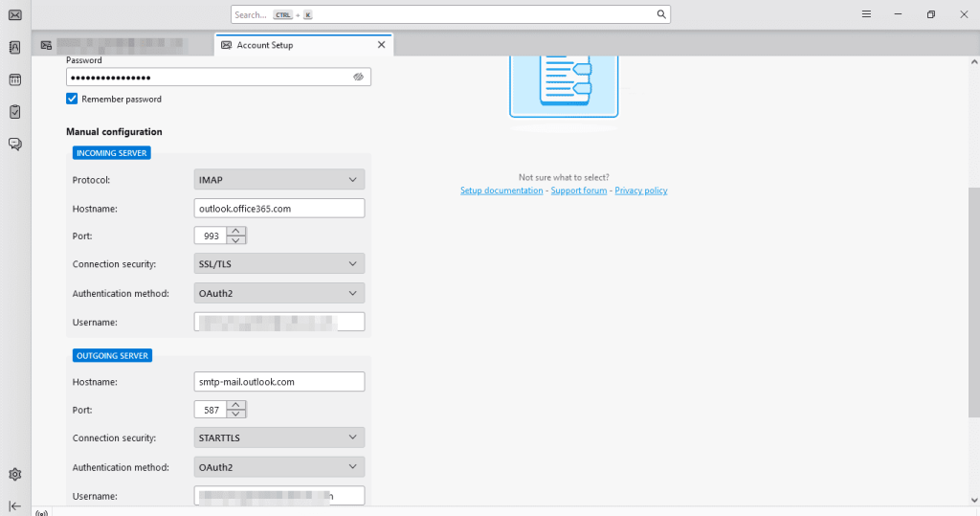Click the Manual configuration heading
This screenshot has width=980, height=516.
pos(114,132)
